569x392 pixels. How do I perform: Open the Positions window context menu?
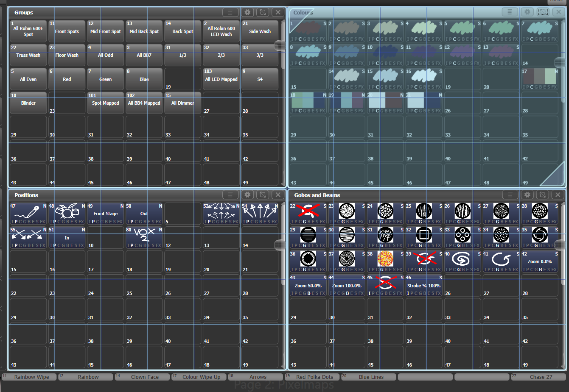pyautogui.click(x=230, y=195)
